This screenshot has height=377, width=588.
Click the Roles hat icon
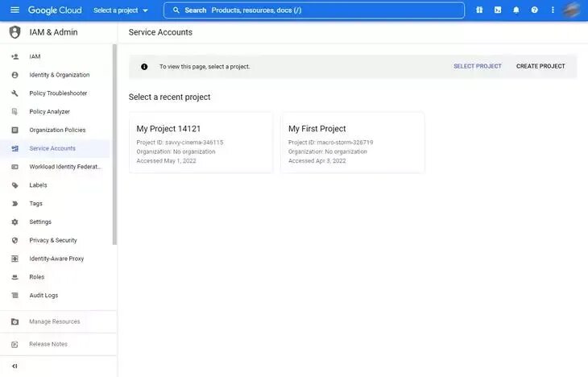[x=15, y=277]
